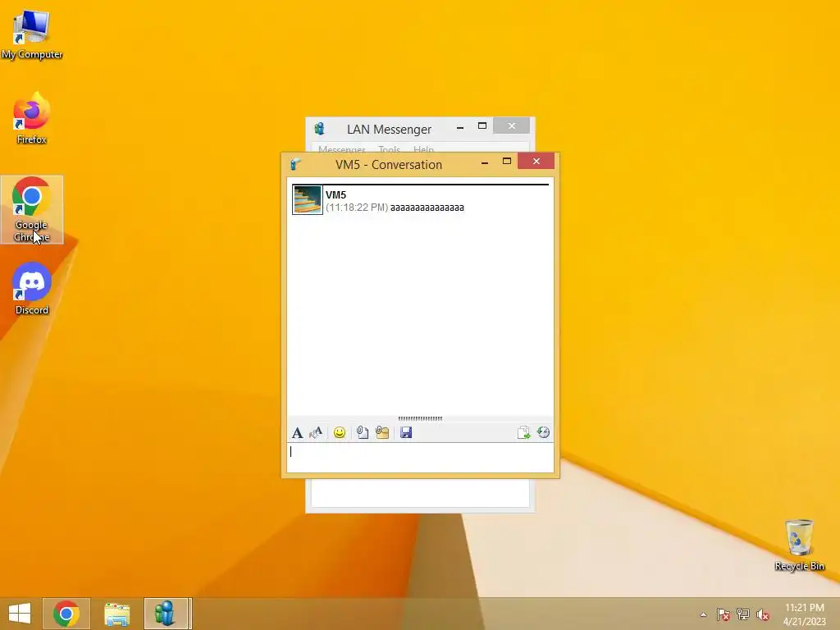Open the Action Center flag icon

click(724, 614)
